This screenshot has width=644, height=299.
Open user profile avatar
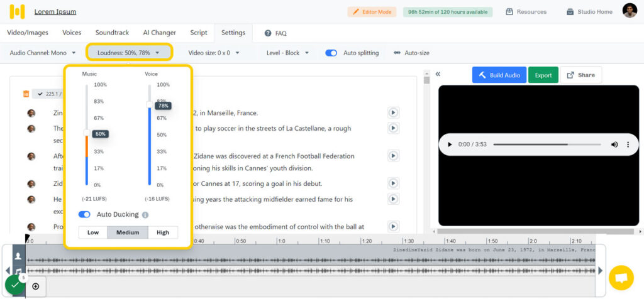(x=630, y=11)
